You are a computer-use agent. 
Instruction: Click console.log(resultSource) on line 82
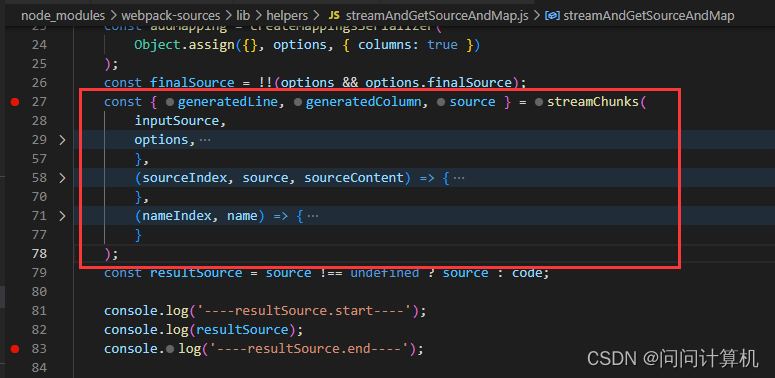[203, 330]
